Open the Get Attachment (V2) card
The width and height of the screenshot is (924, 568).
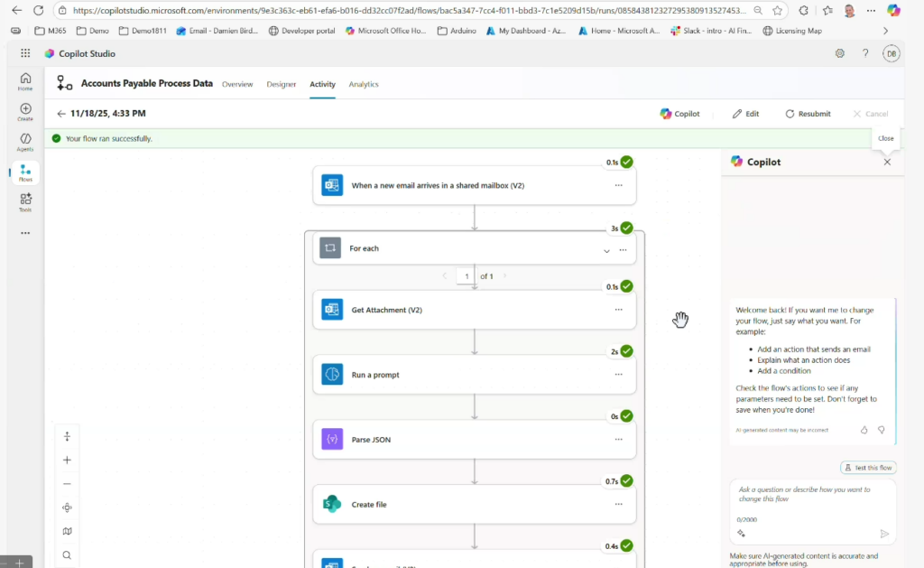click(475, 310)
